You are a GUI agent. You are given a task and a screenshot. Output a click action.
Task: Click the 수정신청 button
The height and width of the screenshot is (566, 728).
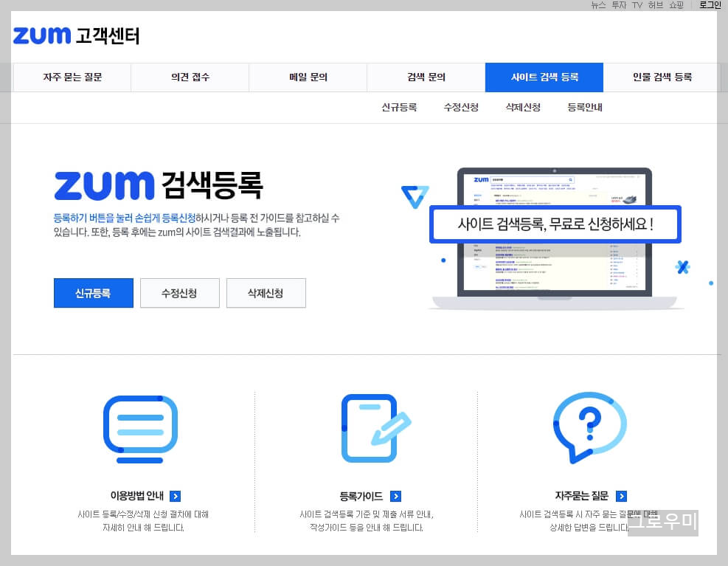[x=179, y=293]
